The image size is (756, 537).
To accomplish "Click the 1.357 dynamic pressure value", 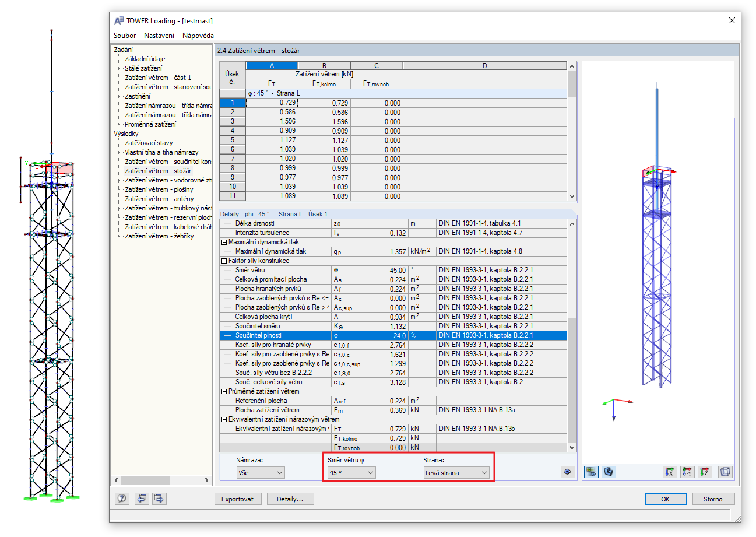I will [388, 251].
